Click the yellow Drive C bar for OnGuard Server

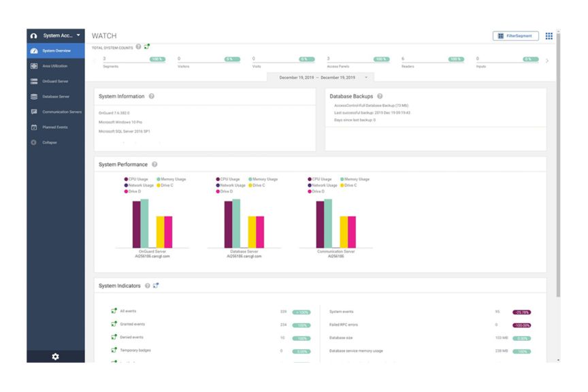[160, 232]
